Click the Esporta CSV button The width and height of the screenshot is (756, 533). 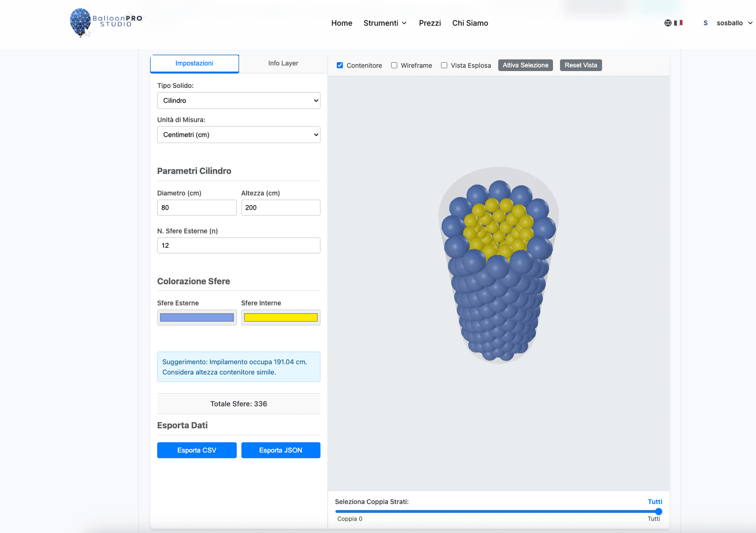click(197, 450)
